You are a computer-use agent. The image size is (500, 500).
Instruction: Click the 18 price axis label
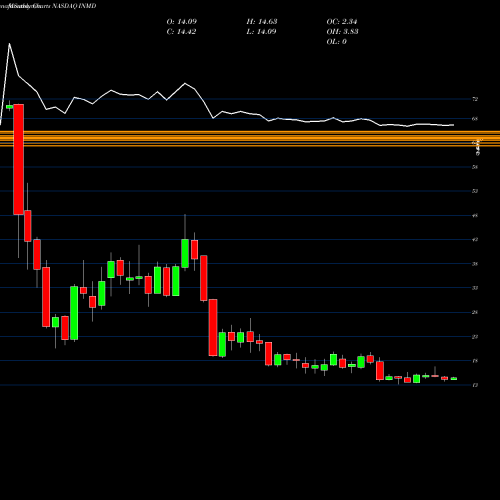tap(475, 361)
